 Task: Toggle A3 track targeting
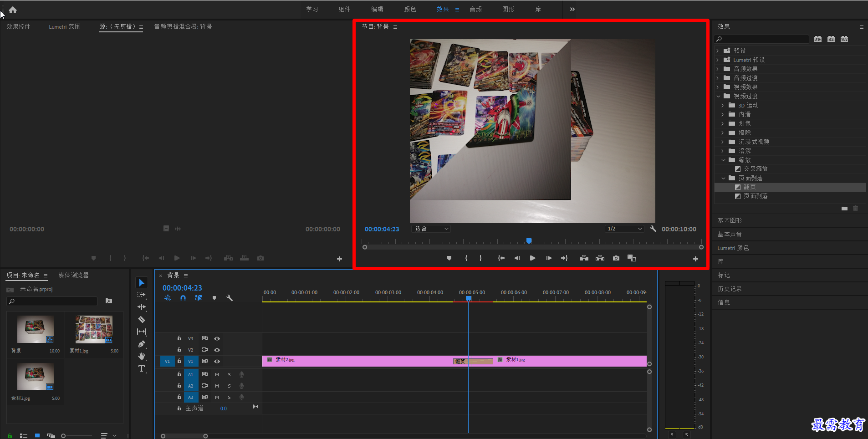coord(191,397)
